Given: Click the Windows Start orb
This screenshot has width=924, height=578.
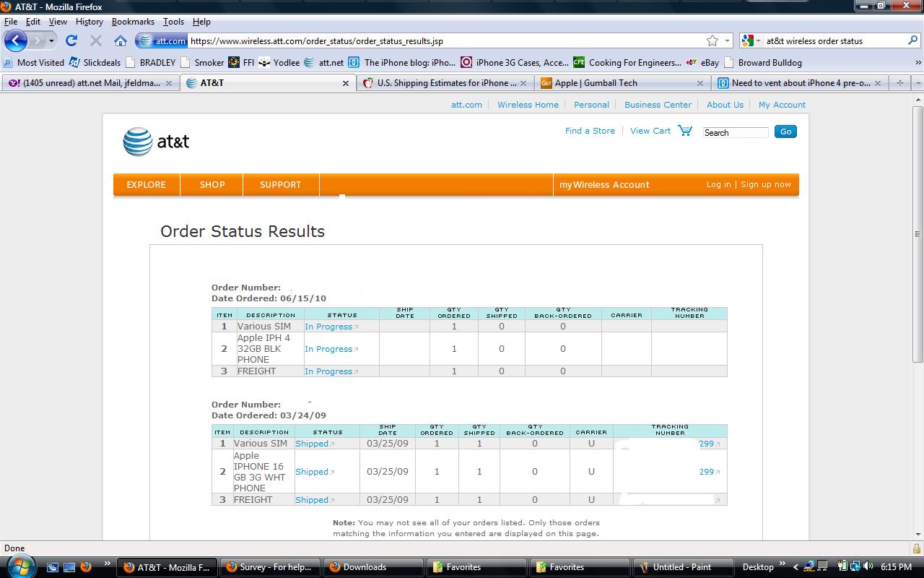Looking at the screenshot, I should (x=20, y=566).
